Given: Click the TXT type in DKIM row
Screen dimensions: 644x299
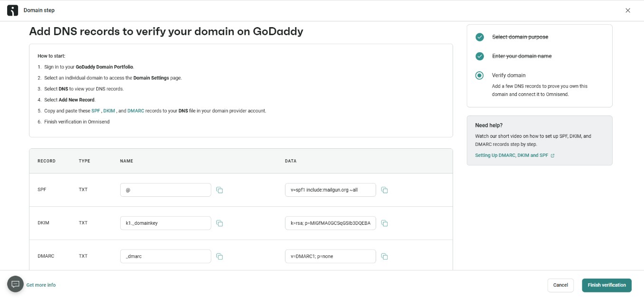Looking at the screenshot, I should tap(83, 223).
